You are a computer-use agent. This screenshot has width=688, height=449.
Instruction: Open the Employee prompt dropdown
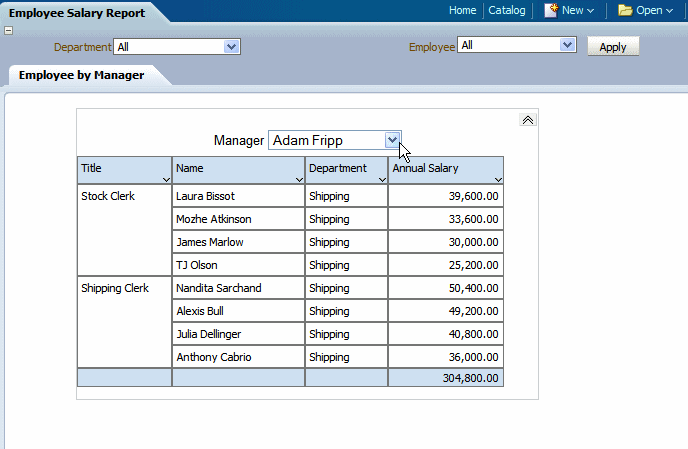coord(568,45)
